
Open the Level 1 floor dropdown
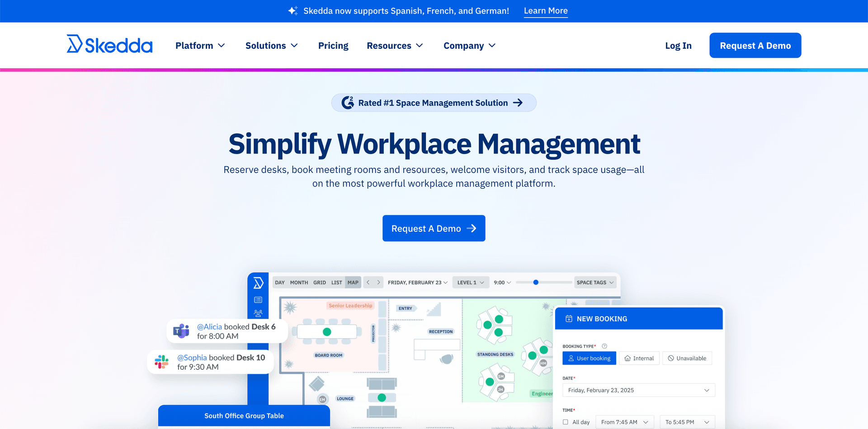[x=470, y=283]
